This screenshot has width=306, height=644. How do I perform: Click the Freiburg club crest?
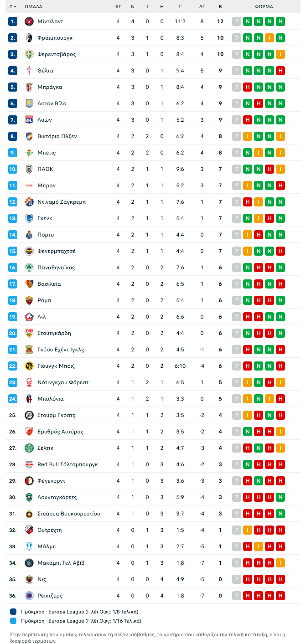[x=29, y=38]
